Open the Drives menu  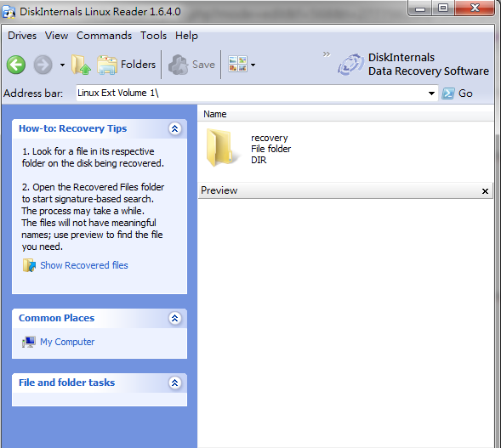pyautogui.click(x=22, y=36)
